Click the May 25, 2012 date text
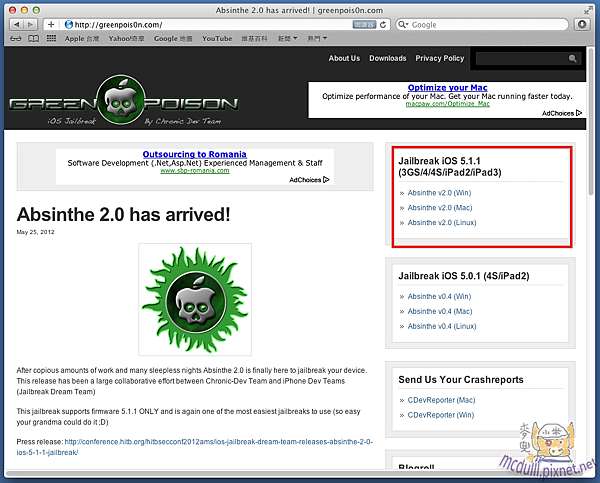 pyautogui.click(x=35, y=232)
